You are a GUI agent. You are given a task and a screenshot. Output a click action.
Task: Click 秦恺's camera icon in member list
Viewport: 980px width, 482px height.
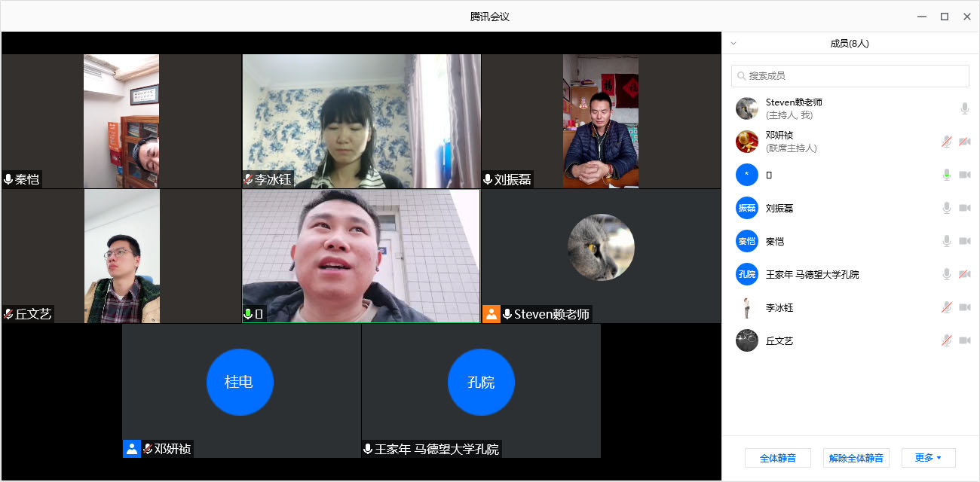(x=964, y=241)
